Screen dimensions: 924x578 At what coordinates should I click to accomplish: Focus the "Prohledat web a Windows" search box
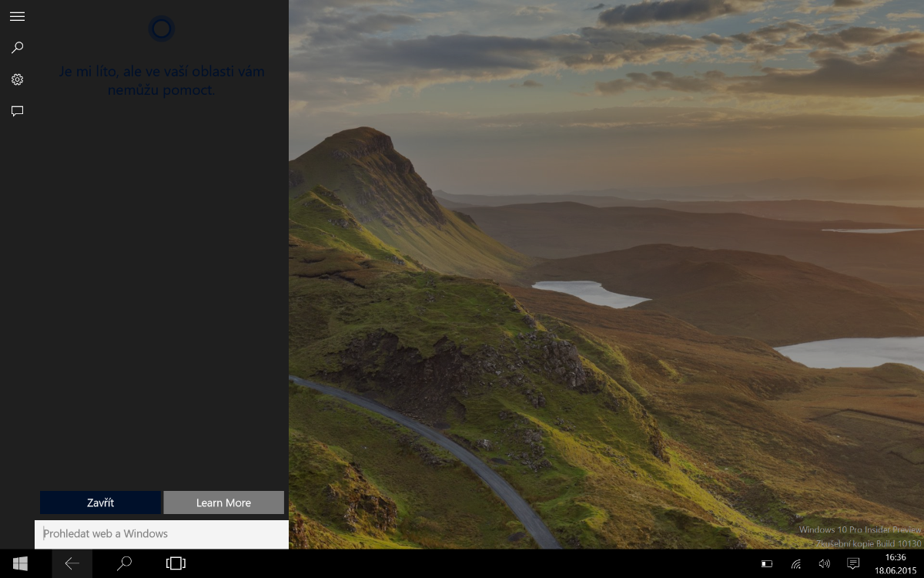tap(162, 533)
